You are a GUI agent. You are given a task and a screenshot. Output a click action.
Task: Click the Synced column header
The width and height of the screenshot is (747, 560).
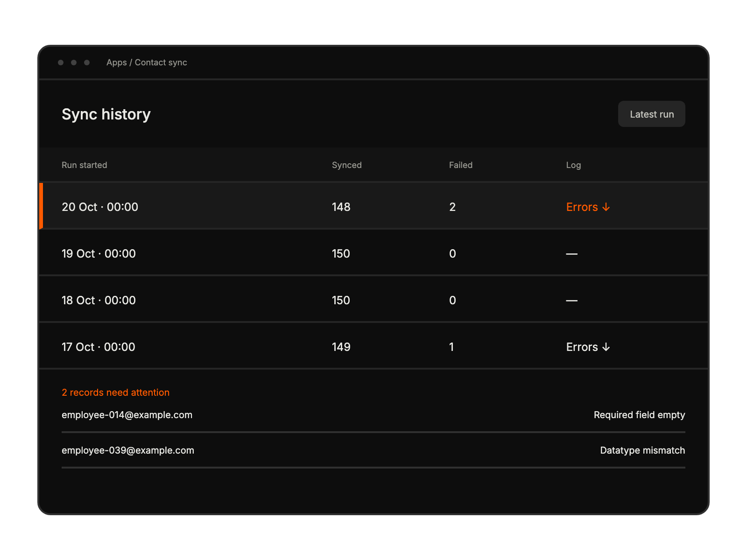[347, 165]
